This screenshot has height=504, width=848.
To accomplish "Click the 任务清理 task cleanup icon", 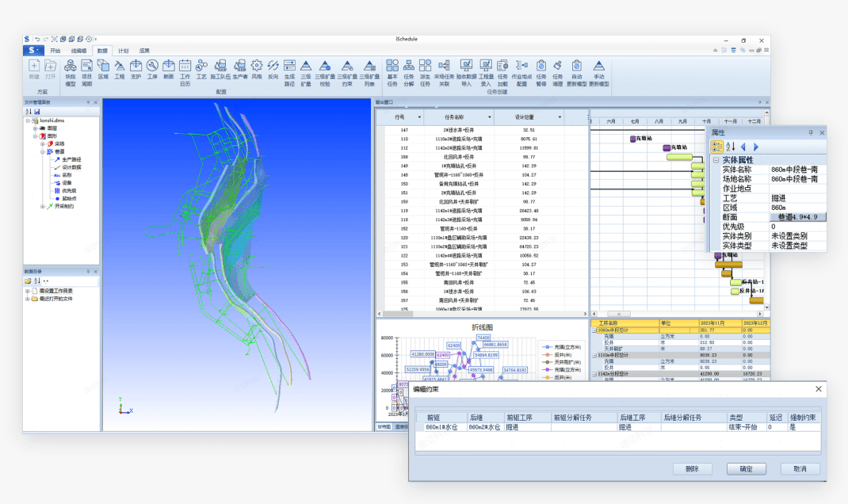I will click(558, 72).
